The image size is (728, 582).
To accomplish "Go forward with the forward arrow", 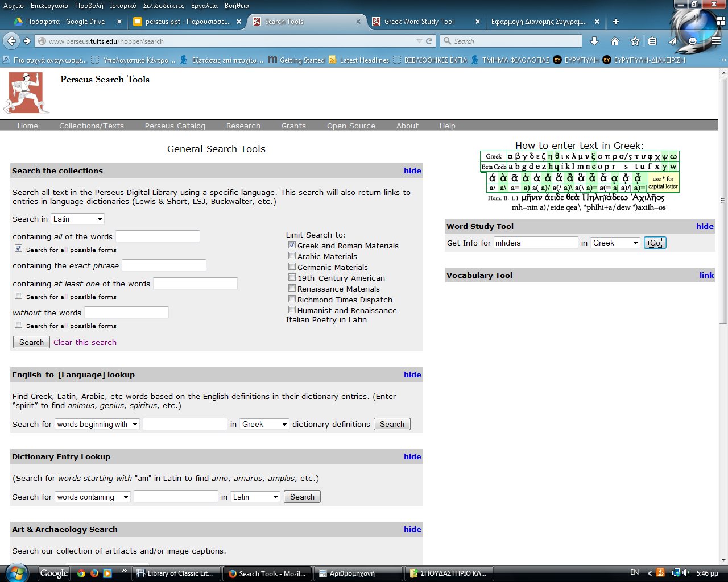I will click(x=27, y=41).
